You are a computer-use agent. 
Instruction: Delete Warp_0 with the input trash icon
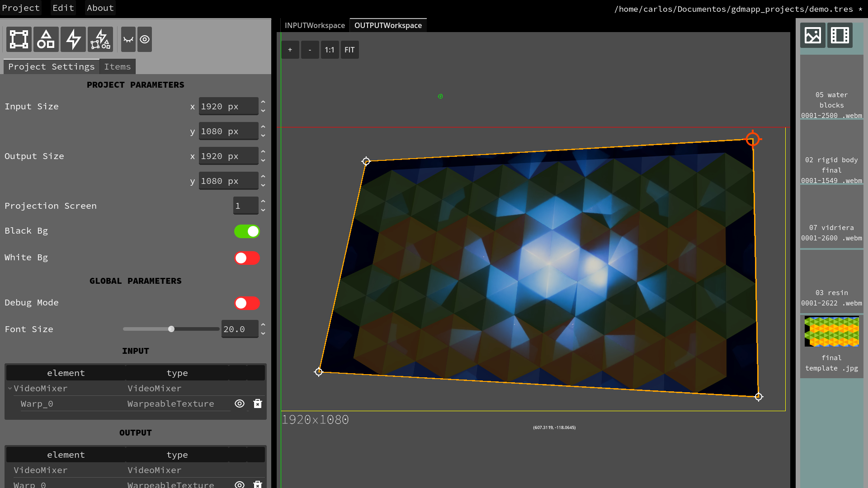tap(258, 404)
